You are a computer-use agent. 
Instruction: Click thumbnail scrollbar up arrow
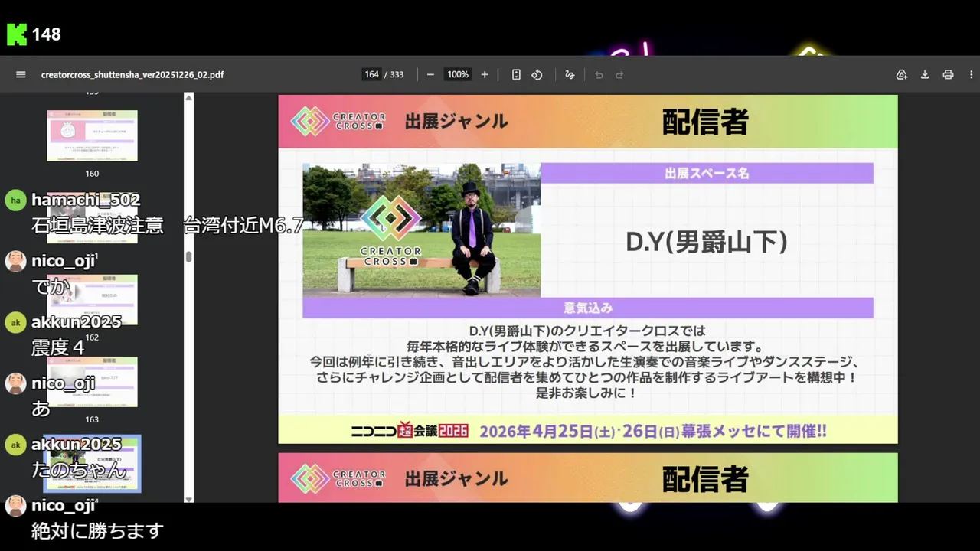tap(189, 97)
